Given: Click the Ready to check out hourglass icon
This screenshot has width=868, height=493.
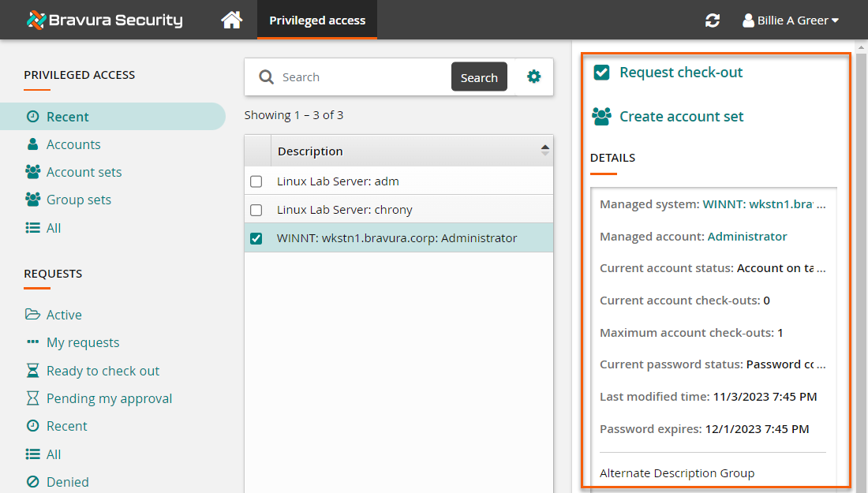Looking at the screenshot, I should click(33, 371).
